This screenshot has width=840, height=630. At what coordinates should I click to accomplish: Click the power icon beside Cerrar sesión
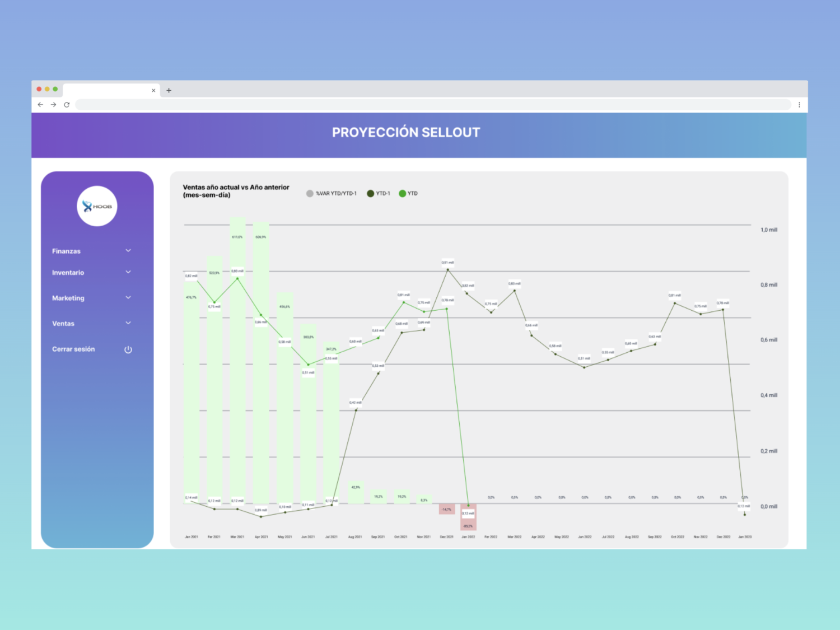tap(128, 349)
